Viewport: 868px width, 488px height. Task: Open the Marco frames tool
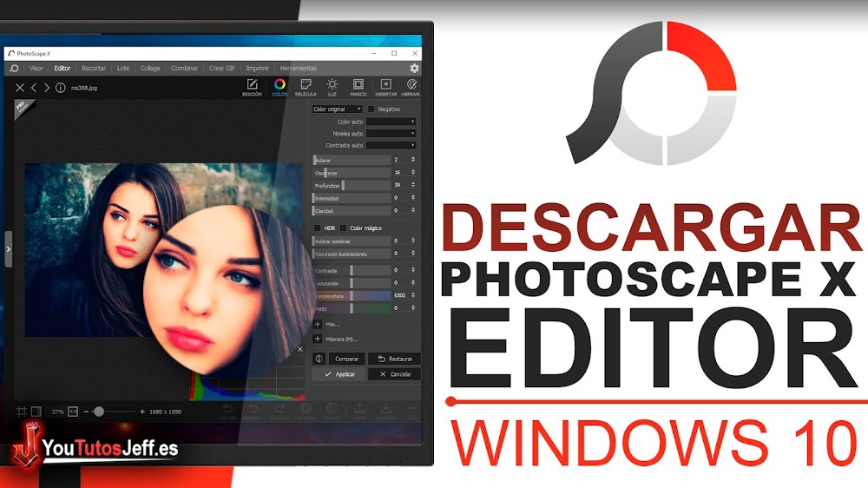click(x=358, y=87)
